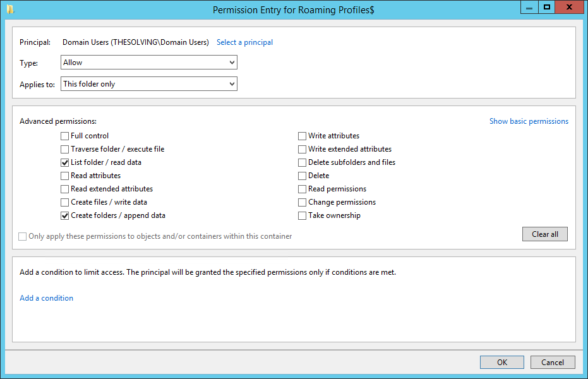The height and width of the screenshot is (379, 588).
Task: Switch to Show basic permissions
Action: coord(529,121)
